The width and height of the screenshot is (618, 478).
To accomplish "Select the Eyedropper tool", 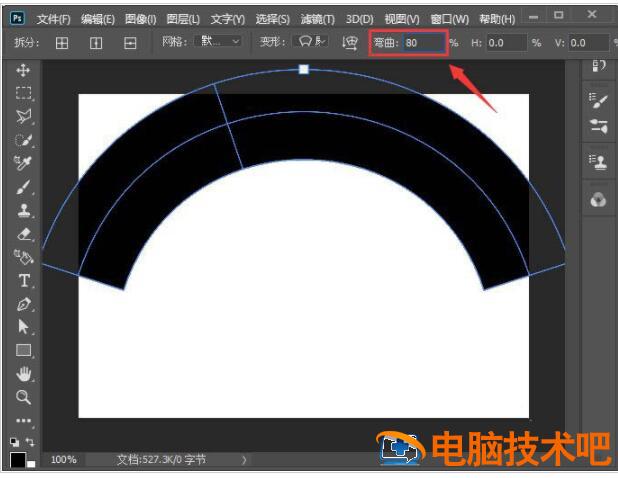I will point(23,163).
